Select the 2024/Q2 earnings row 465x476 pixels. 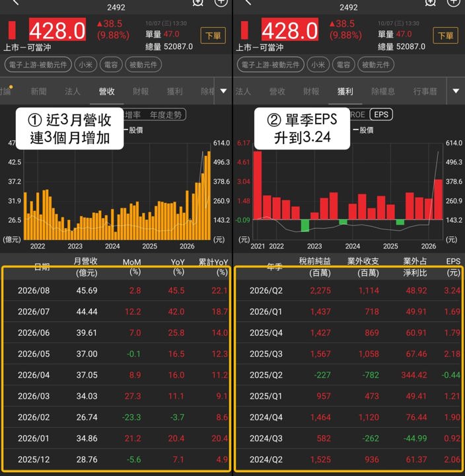click(349, 459)
